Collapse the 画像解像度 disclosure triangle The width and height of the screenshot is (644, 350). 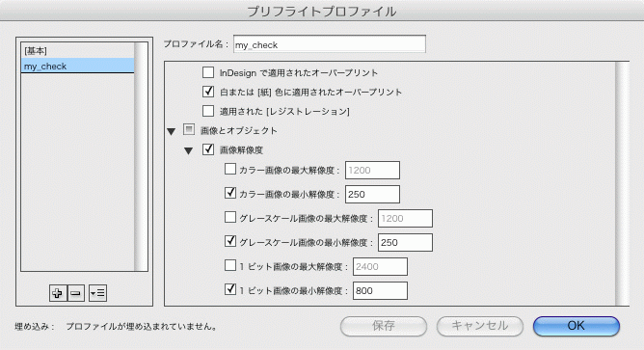(x=189, y=150)
